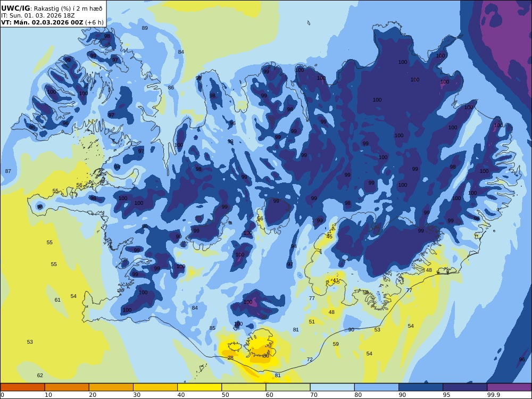Click the humidity value '85' on the map
This screenshot has width=532, height=399.
[x=212, y=328]
